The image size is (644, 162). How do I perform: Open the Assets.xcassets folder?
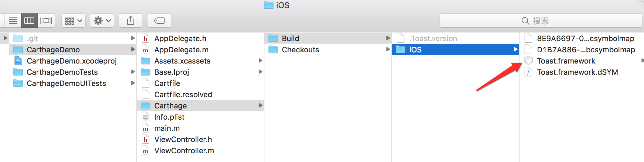pyautogui.click(x=182, y=61)
